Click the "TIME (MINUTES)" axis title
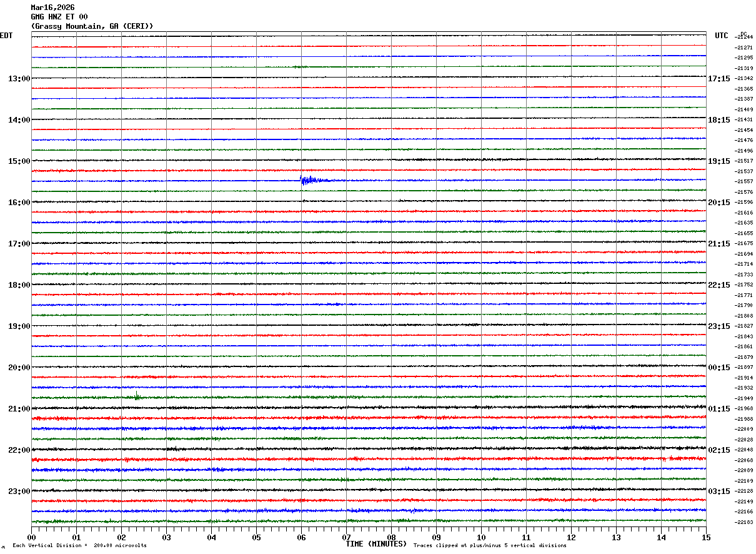The image size is (756, 554). tap(376, 544)
